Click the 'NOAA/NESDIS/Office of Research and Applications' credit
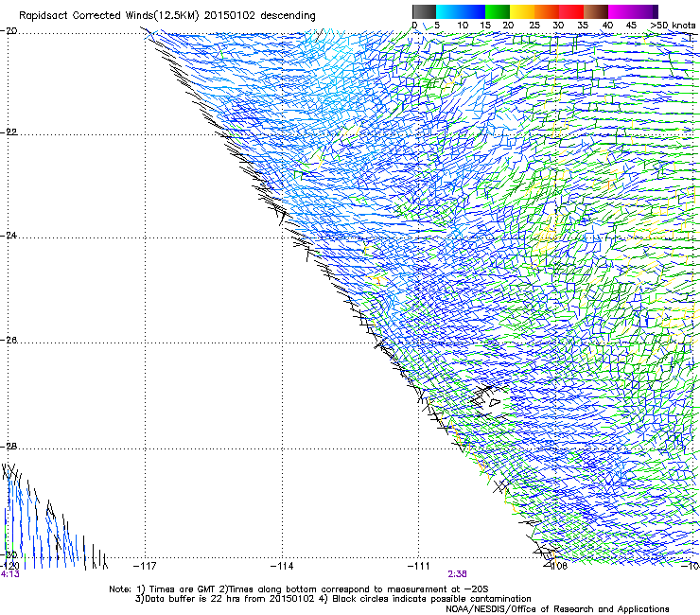This screenshot has width=700, height=615. [x=557, y=608]
